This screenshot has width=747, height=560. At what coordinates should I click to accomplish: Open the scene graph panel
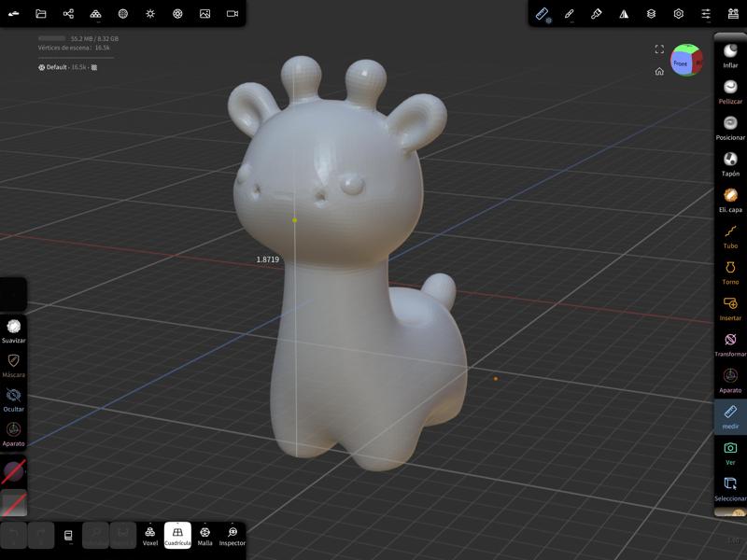coord(733,13)
